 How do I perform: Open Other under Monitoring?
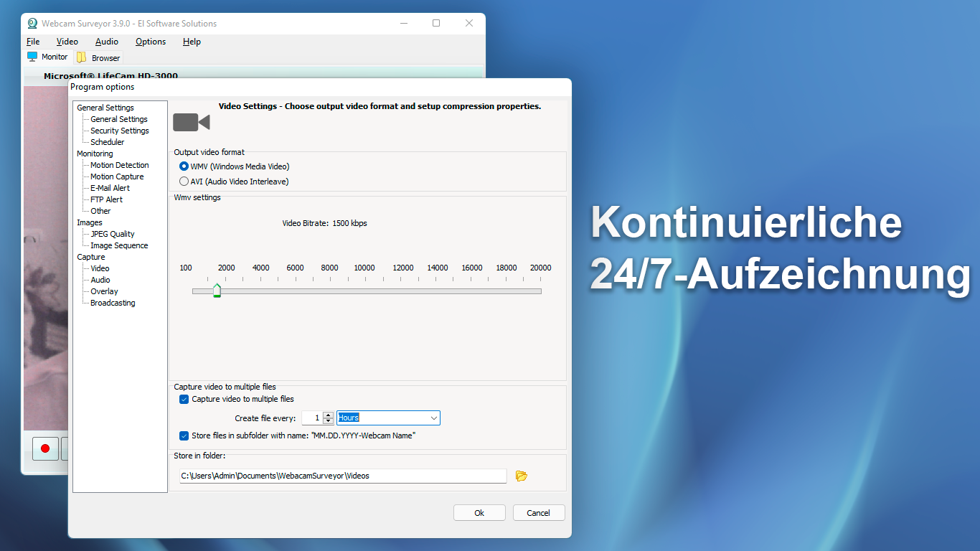(x=100, y=211)
